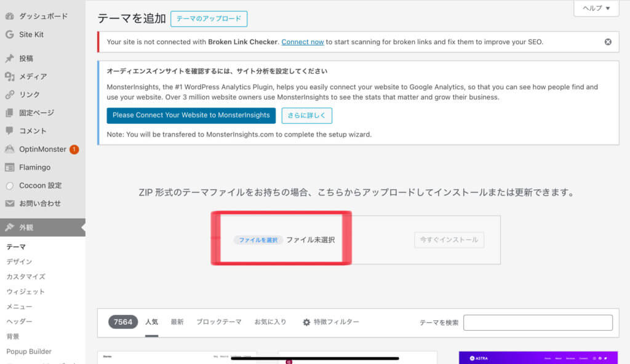
Task: Click the media icon beside メディア
Action: click(10, 76)
